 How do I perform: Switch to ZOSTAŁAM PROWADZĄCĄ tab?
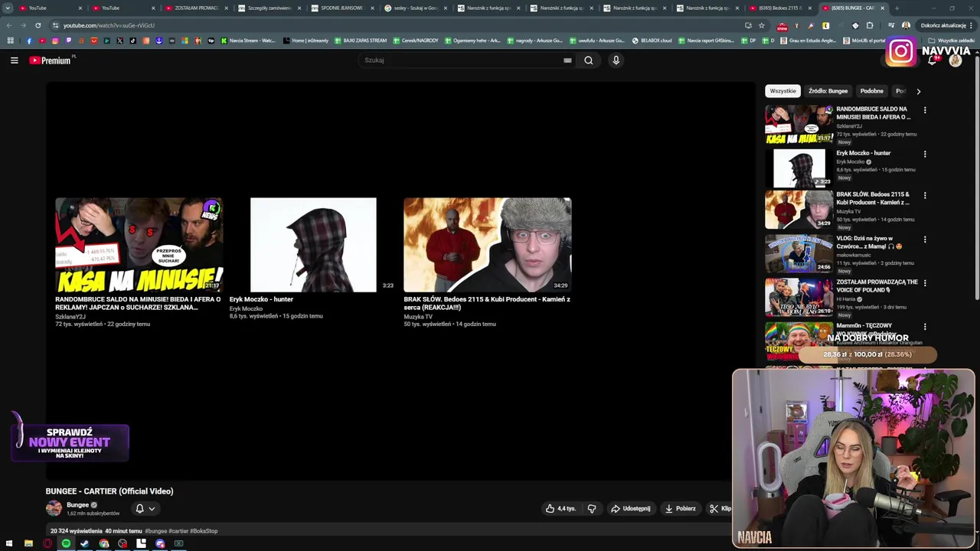point(197,8)
